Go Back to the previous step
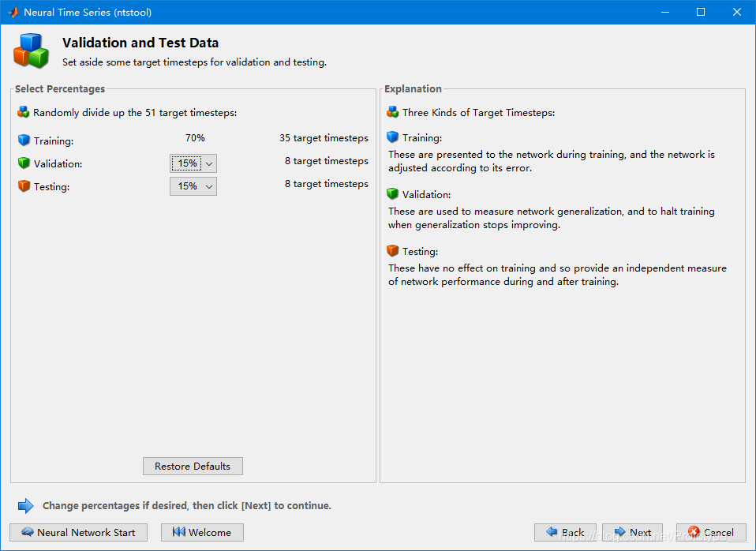756x551 pixels. point(565,532)
